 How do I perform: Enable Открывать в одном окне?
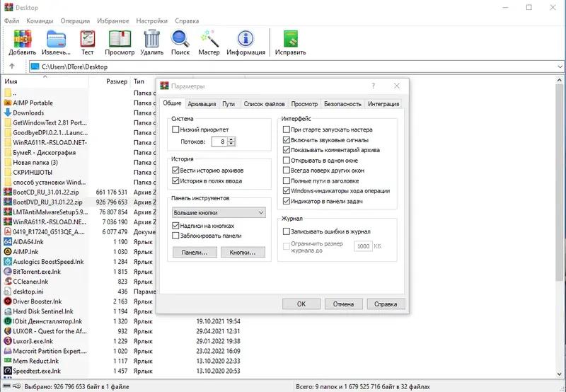[x=287, y=160]
